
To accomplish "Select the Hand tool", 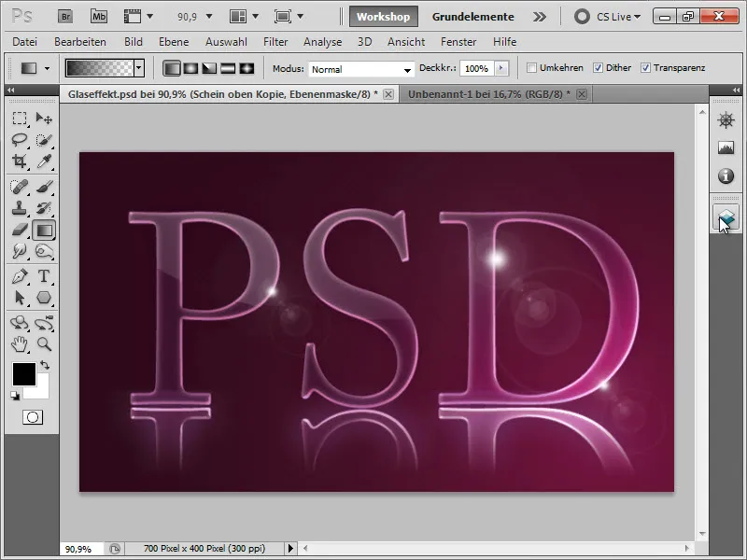I will click(20, 344).
